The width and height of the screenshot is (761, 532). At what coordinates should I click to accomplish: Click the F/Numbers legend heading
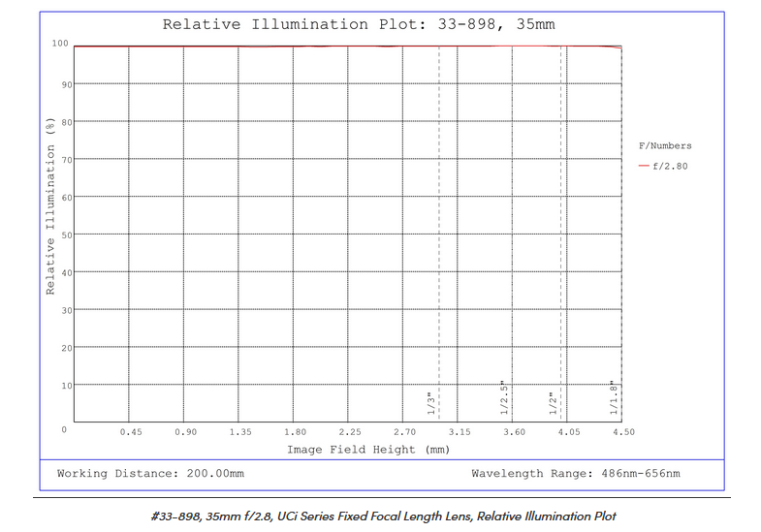point(664,146)
